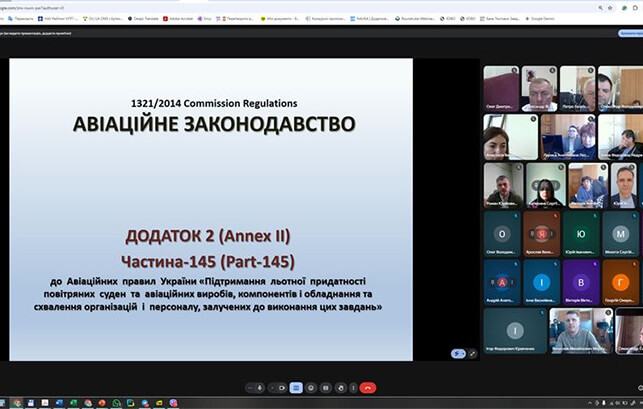Click the raise hand button

click(340, 388)
